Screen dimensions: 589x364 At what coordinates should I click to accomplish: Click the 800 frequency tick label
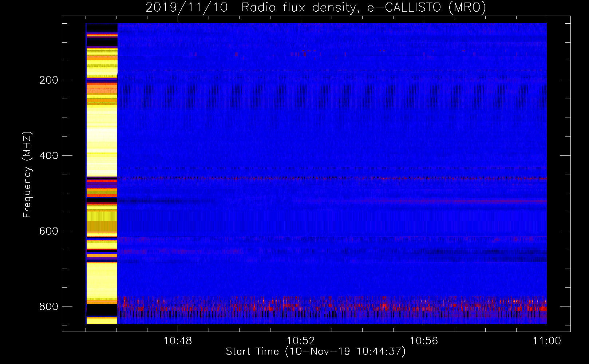point(49,306)
